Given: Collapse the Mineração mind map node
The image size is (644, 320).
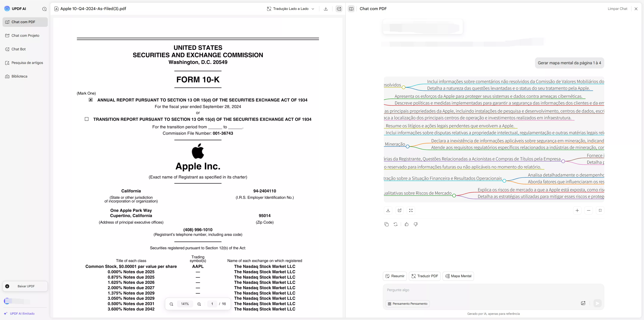Looking at the screenshot, I should (x=408, y=146).
